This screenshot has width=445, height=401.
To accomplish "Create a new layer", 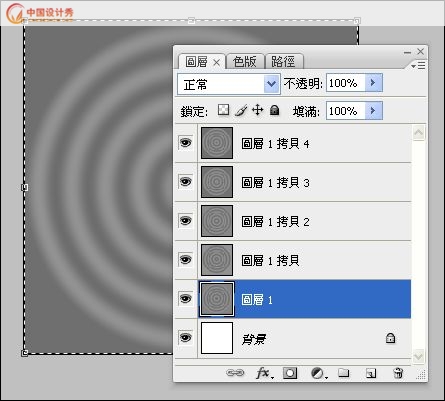I will [x=371, y=373].
